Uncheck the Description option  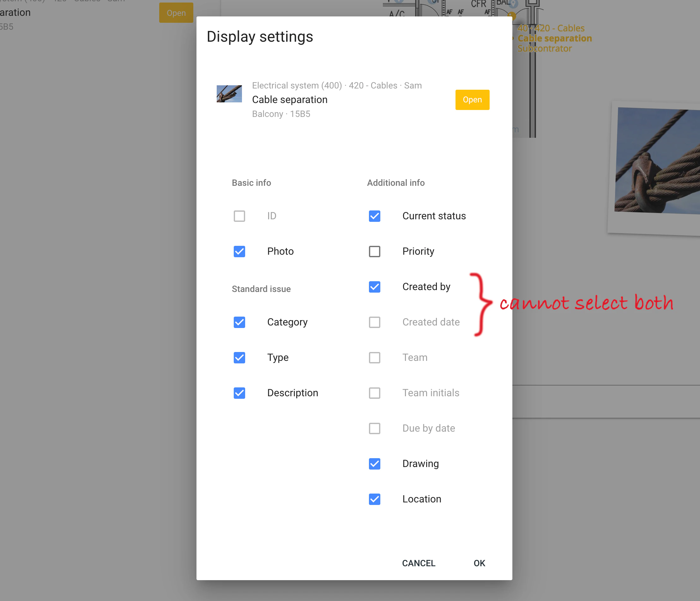click(239, 393)
